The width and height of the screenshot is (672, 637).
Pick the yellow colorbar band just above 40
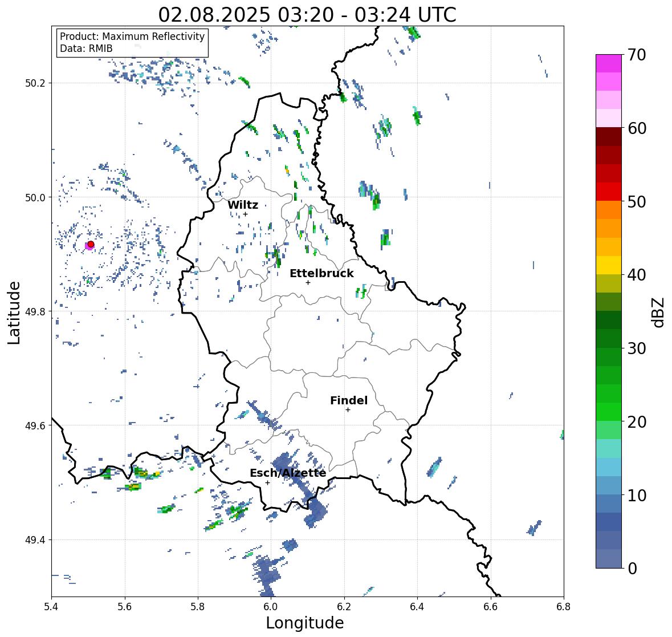[x=609, y=265]
